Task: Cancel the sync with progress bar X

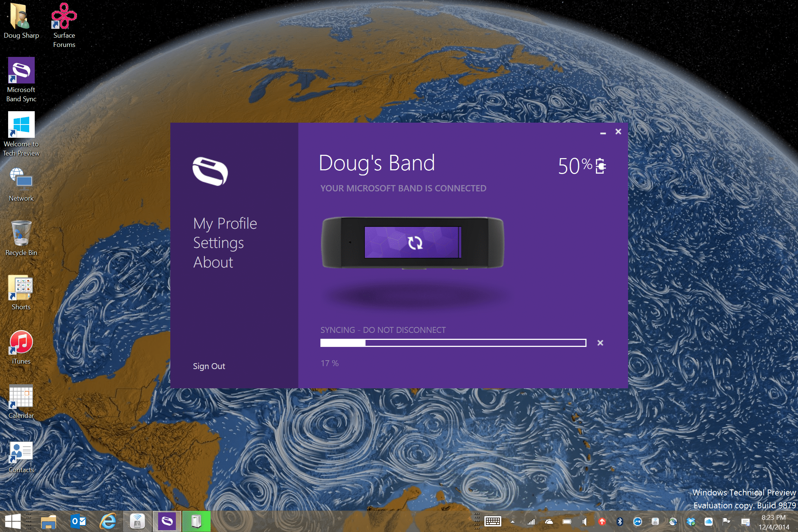Action: coord(600,343)
